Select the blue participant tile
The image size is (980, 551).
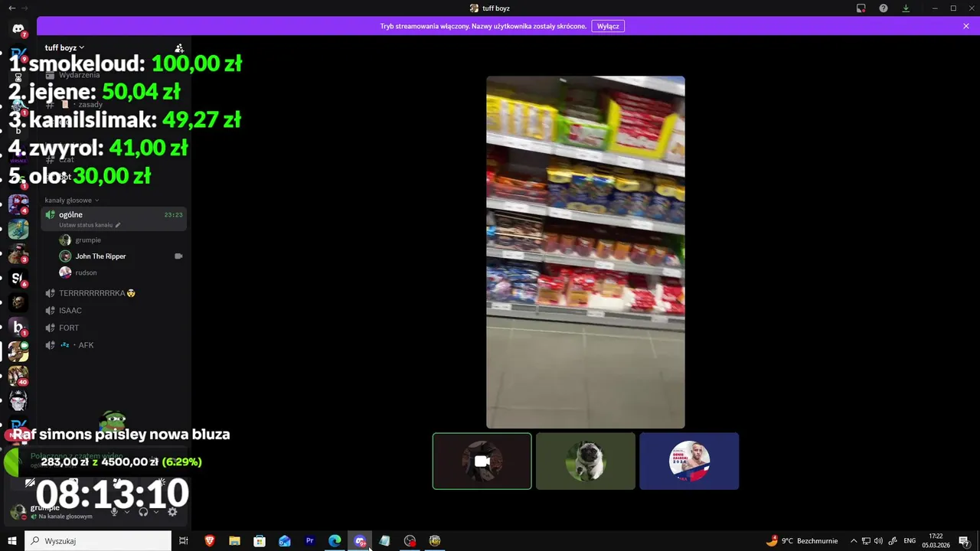[x=689, y=461]
